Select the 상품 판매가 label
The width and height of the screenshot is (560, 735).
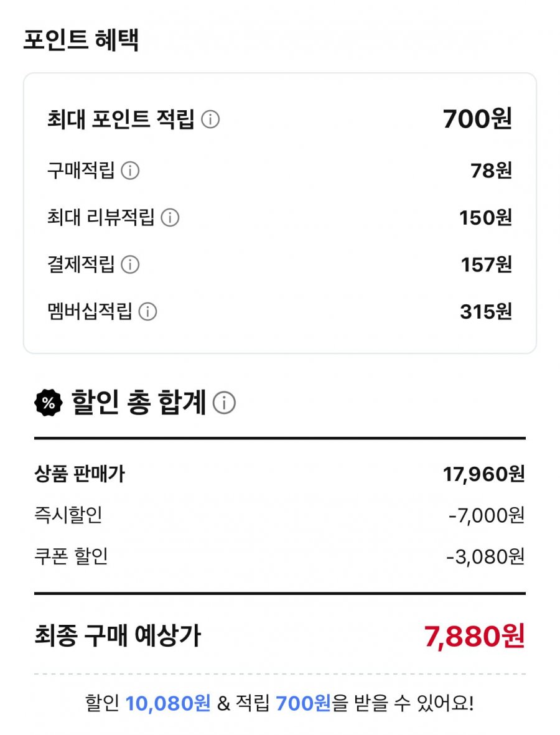(x=80, y=475)
